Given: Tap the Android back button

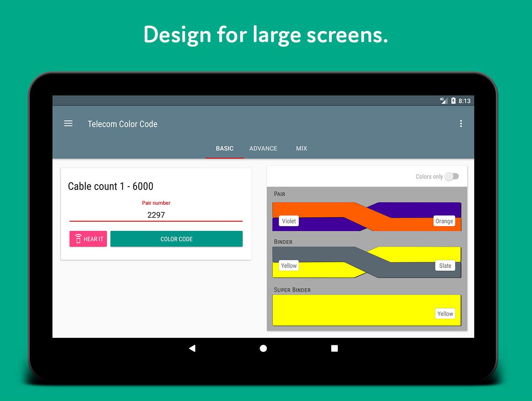Looking at the screenshot, I should pyautogui.click(x=192, y=349).
